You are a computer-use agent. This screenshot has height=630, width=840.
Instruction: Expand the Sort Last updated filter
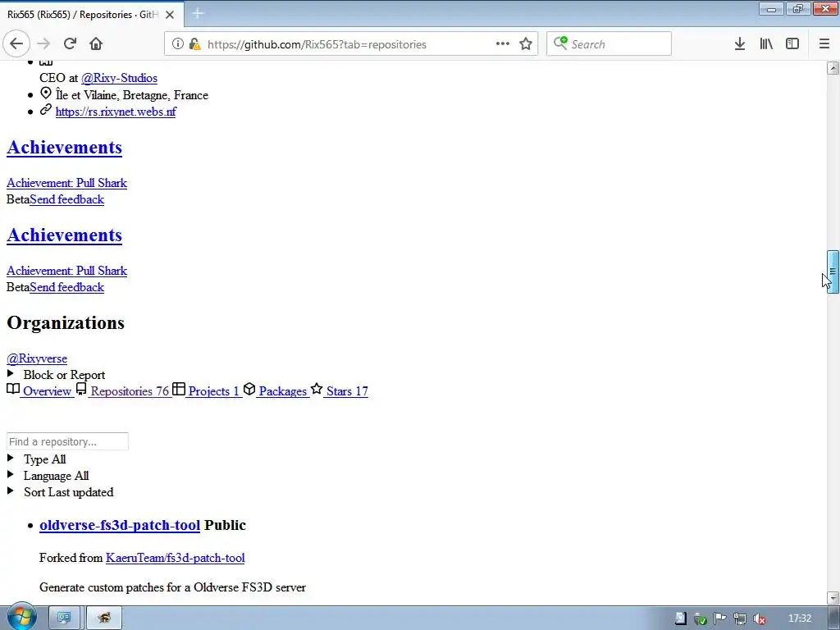(x=60, y=492)
